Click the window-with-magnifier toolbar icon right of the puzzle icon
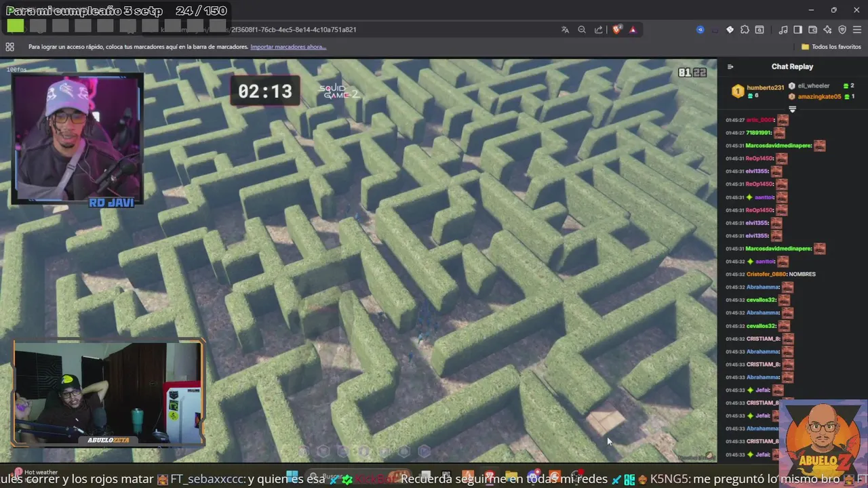The height and width of the screenshot is (488, 868). (759, 30)
